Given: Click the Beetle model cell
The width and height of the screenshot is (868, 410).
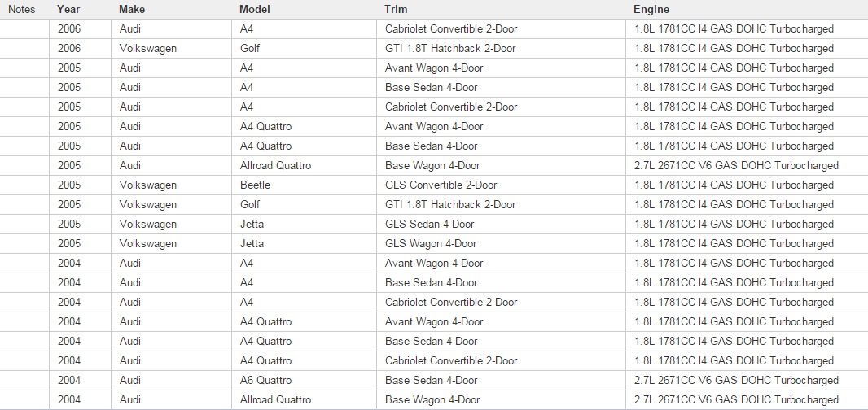Looking at the screenshot, I should (255, 185).
